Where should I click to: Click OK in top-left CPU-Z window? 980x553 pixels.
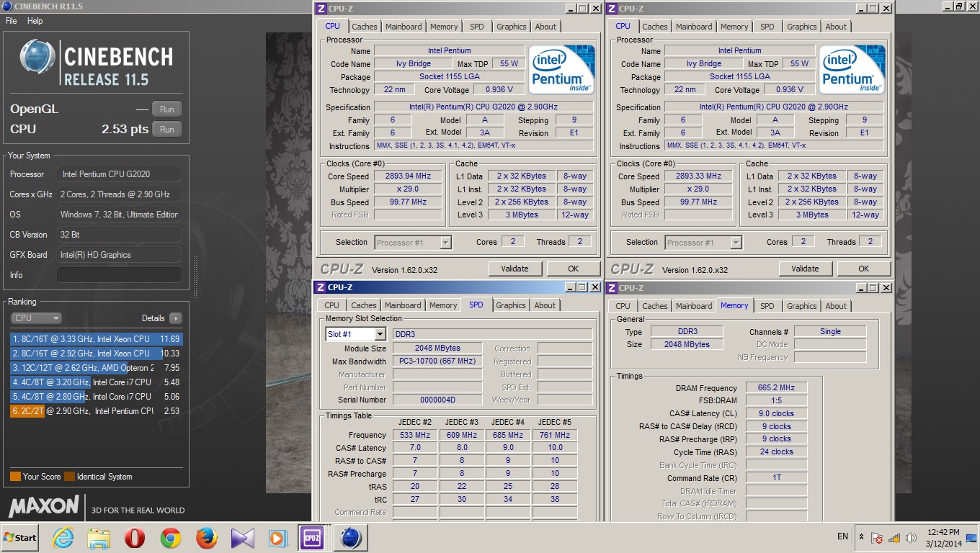[x=573, y=269]
